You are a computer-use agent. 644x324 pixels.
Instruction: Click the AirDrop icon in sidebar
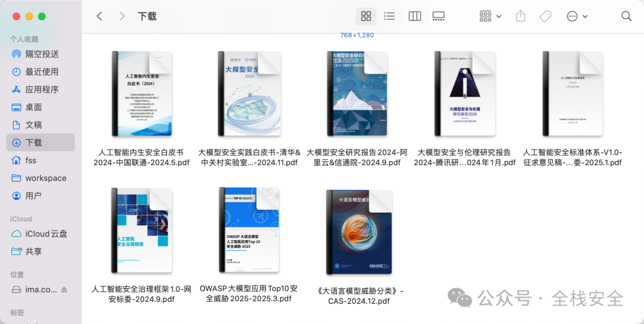tap(16, 54)
